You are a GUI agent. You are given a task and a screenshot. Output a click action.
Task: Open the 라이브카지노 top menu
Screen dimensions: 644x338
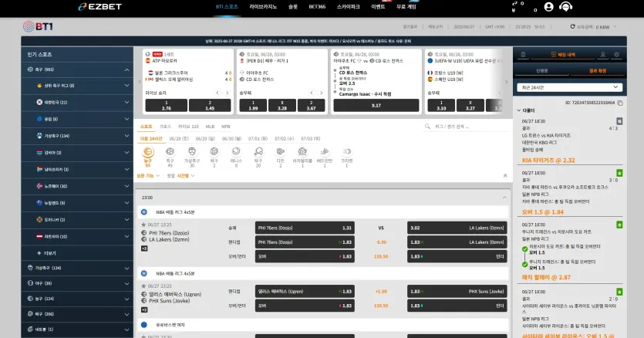[263, 7]
